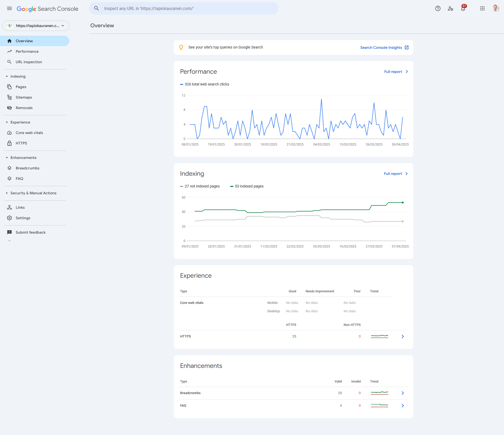The width and height of the screenshot is (504, 435).
Task: Click the lightbulb tip icon
Action: [x=181, y=47]
